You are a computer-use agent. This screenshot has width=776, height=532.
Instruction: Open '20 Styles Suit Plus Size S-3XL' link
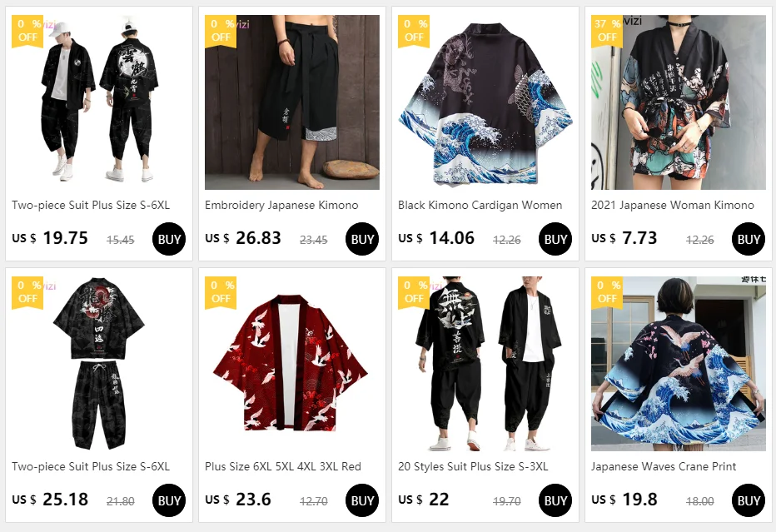(x=473, y=466)
